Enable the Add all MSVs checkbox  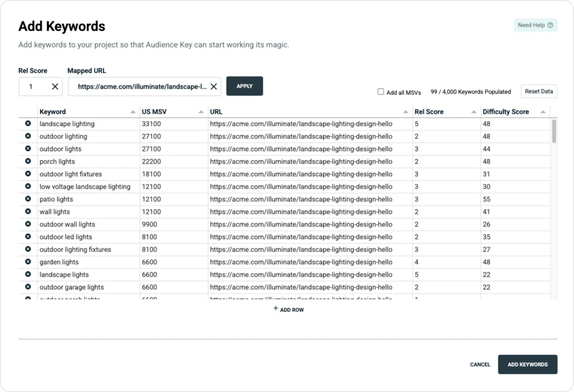click(381, 92)
